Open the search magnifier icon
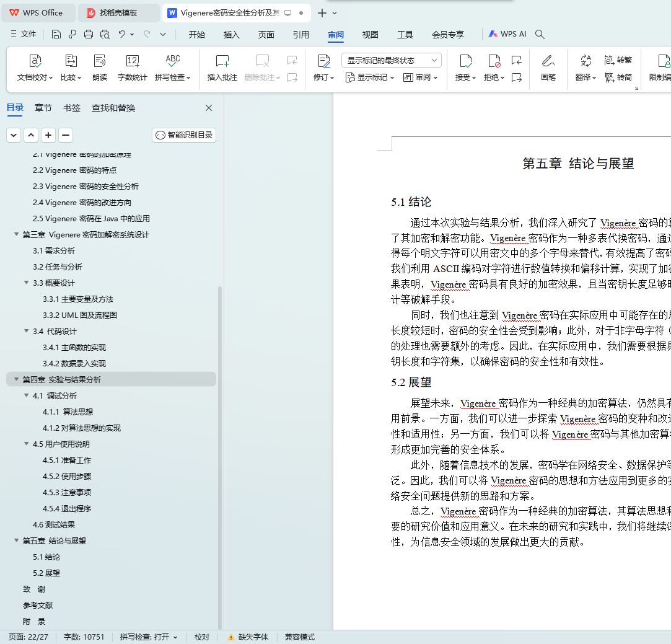 [x=540, y=34]
